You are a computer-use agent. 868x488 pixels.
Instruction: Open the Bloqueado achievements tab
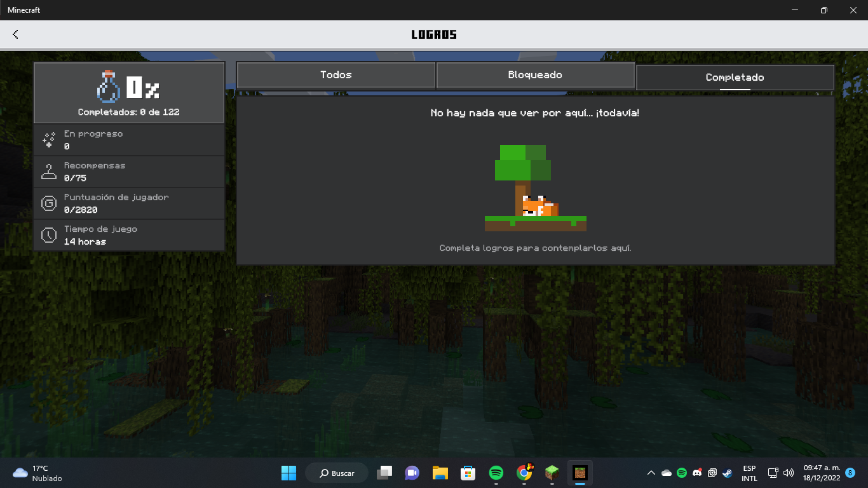535,75
